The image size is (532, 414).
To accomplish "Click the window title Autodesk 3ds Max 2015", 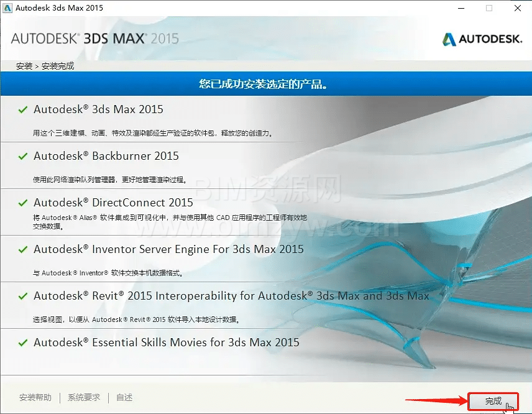I will click(x=60, y=8).
